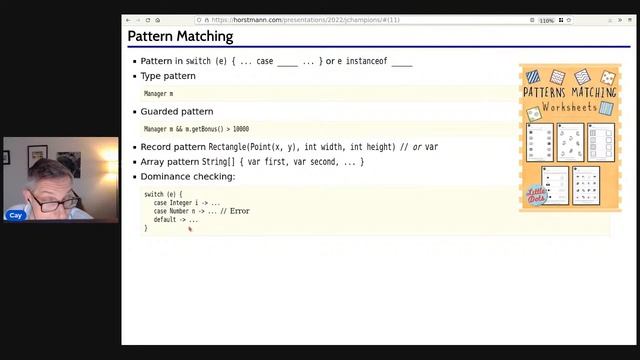Image resolution: width=640 pixels, height=360 pixels.
Task: Click the 'Type pattern' bullet
Action: coord(168,76)
